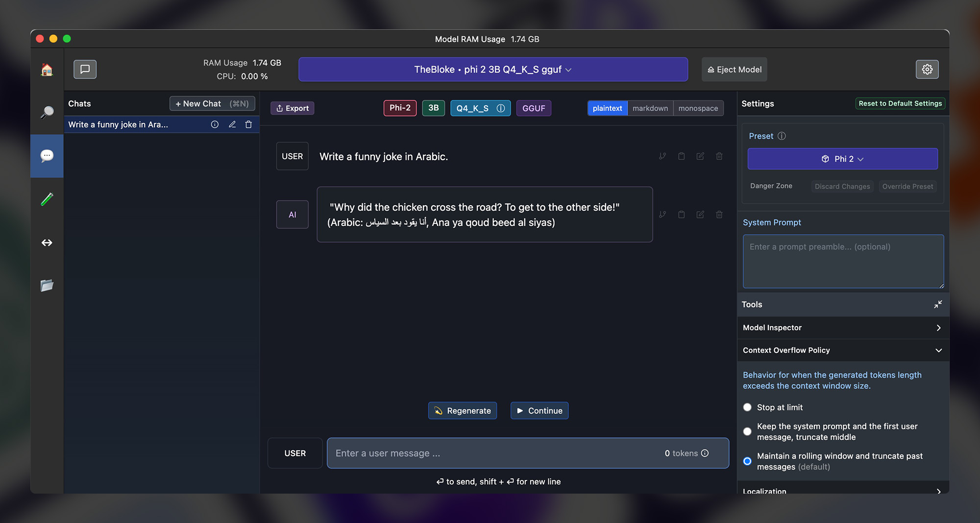Eject the loaded model
980x523 pixels.
coord(735,70)
